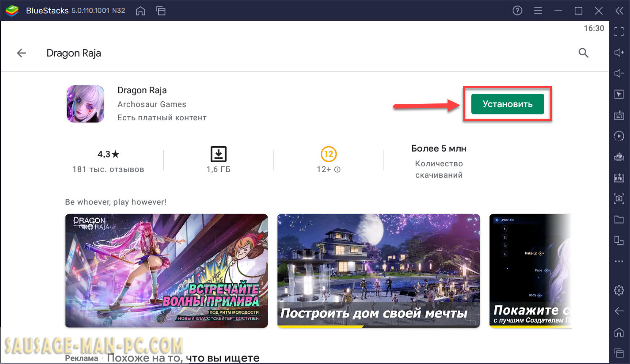Click the "Похоже на то, что вы ищете" heading
This screenshot has height=364, width=630.
pos(183,358)
